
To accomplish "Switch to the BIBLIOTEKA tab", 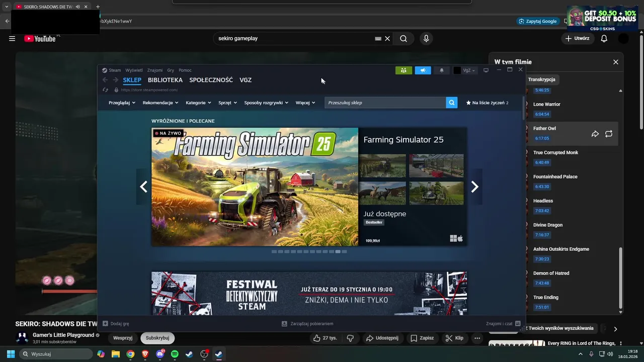I will click(x=165, y=80).
